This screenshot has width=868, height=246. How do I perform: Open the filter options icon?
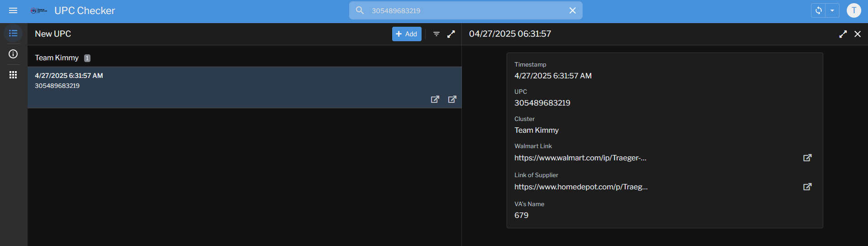(x=436, y=34)
